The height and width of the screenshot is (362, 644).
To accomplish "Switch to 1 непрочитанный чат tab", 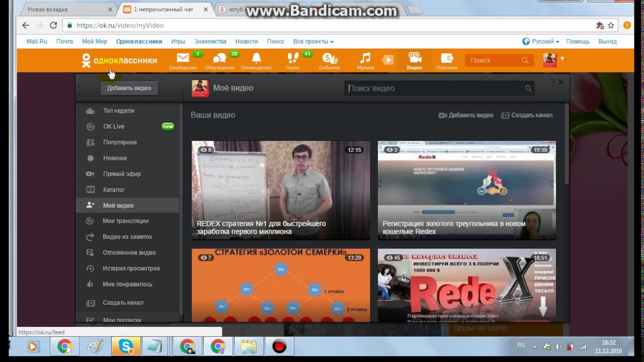I will click(163, 10).
